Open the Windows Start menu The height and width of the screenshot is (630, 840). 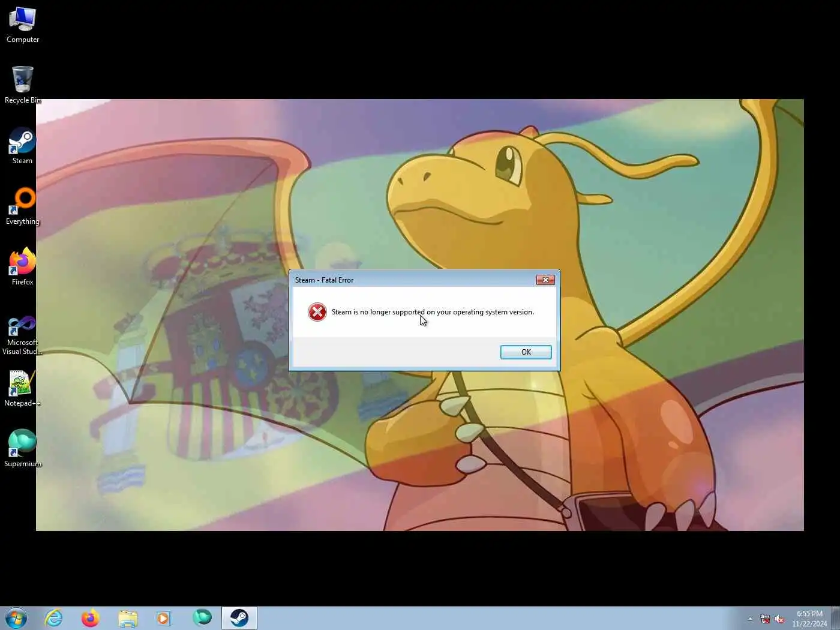point(16,618)
